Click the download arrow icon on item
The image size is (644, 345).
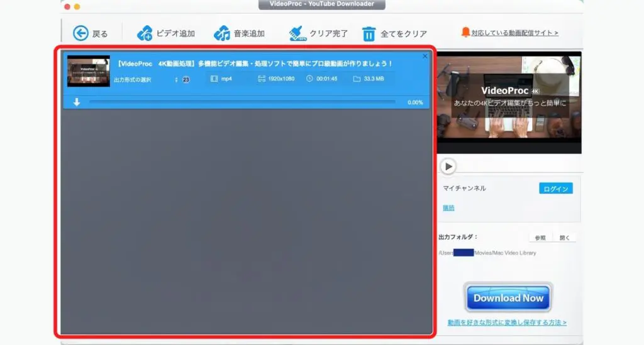77,102
